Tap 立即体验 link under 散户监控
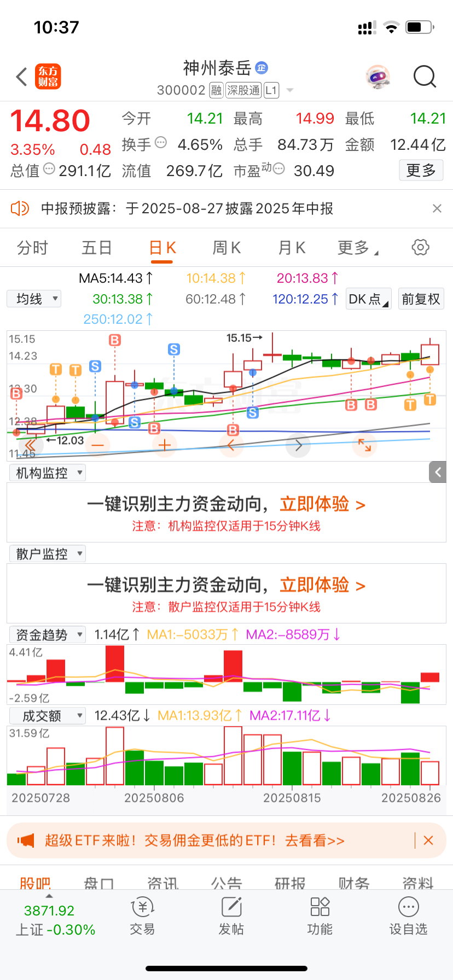The image size is (453, 980). click(322, 585)
